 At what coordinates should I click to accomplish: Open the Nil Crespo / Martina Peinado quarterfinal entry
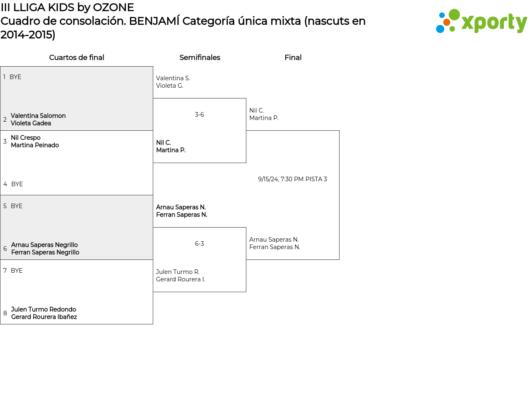(35, 142)
